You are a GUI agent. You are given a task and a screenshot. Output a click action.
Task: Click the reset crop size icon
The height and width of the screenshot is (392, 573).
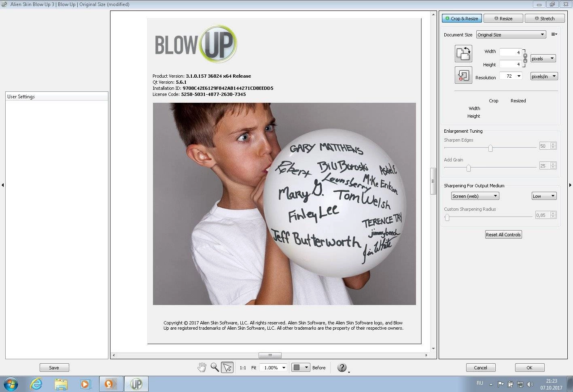click(463, 75)
